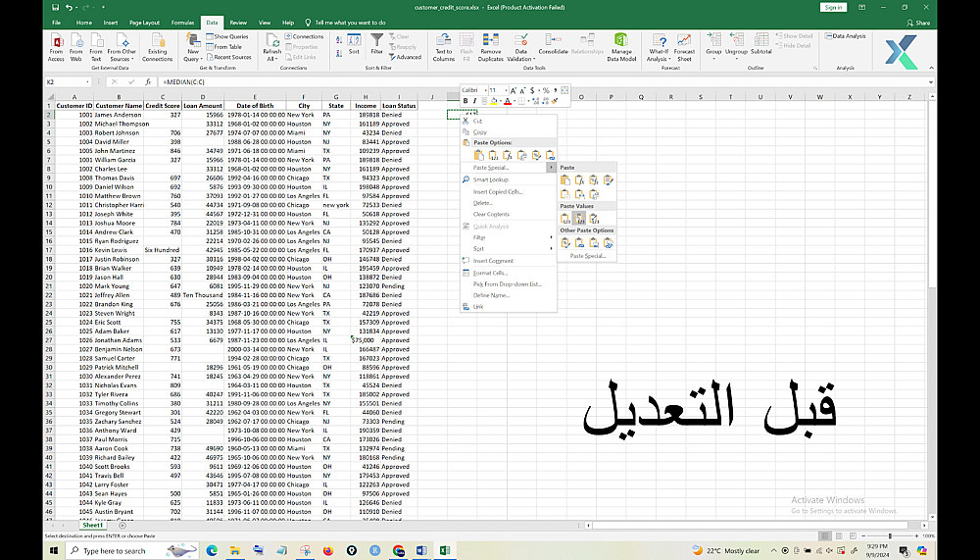The image size is (980, 560).
Task: Click the Save icon in the title bar
Action: click(x=55, y=8)
